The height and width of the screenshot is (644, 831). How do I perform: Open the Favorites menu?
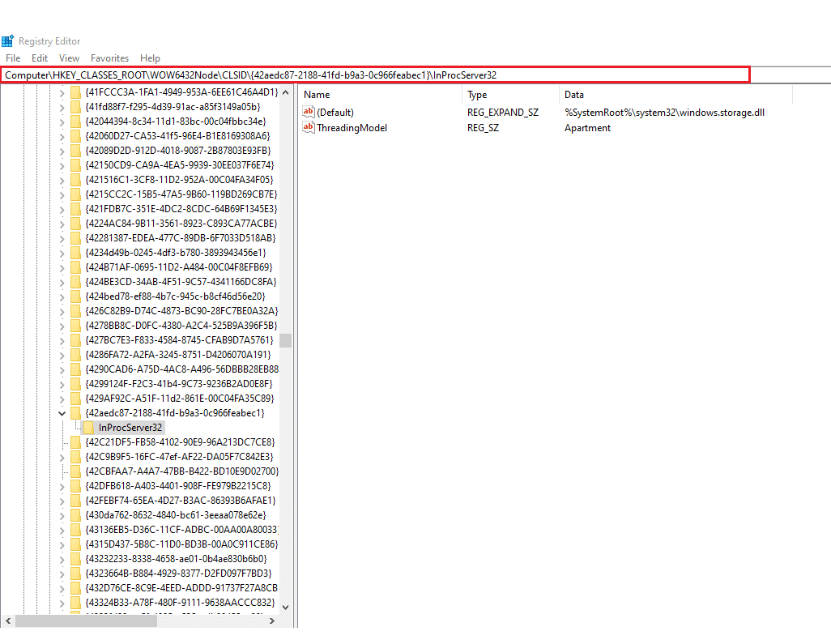click(109, 58)
